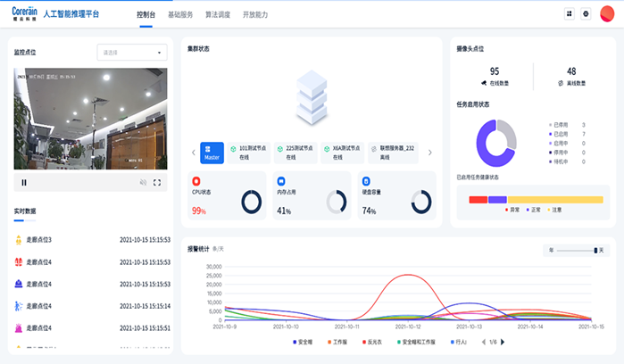Open the apps grid icon

(569, 14)
